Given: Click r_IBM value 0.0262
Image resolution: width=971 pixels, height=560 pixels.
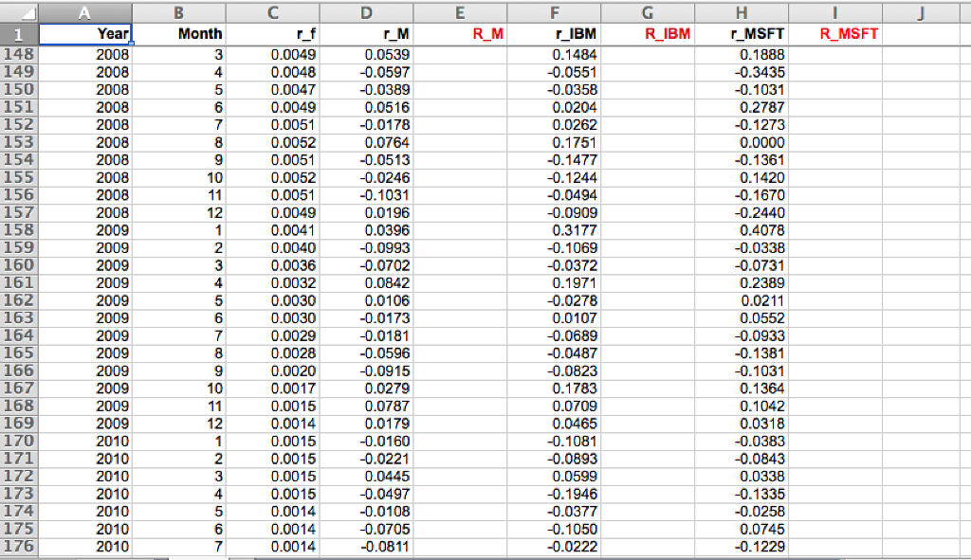Looking at the screenshot, I should (x=554, y=125).
